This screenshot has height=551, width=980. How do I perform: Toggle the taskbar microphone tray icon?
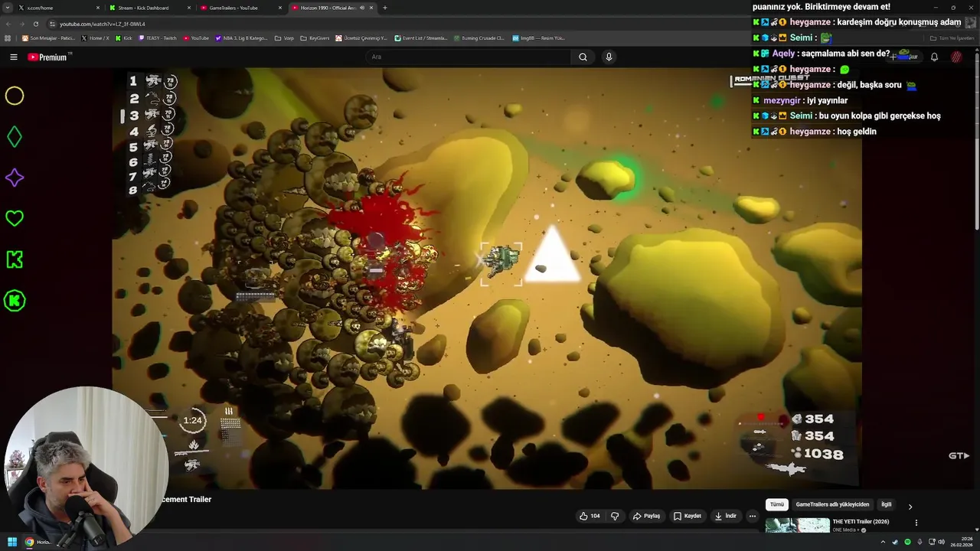click(x=920, y=542)
